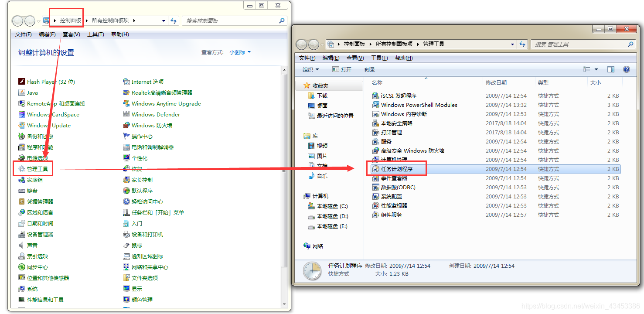Viewport: 644px width, 314px height.
Task: Expand arrow after 所有控制面板项 in Control Panel address bar
Action: (134, 20)
